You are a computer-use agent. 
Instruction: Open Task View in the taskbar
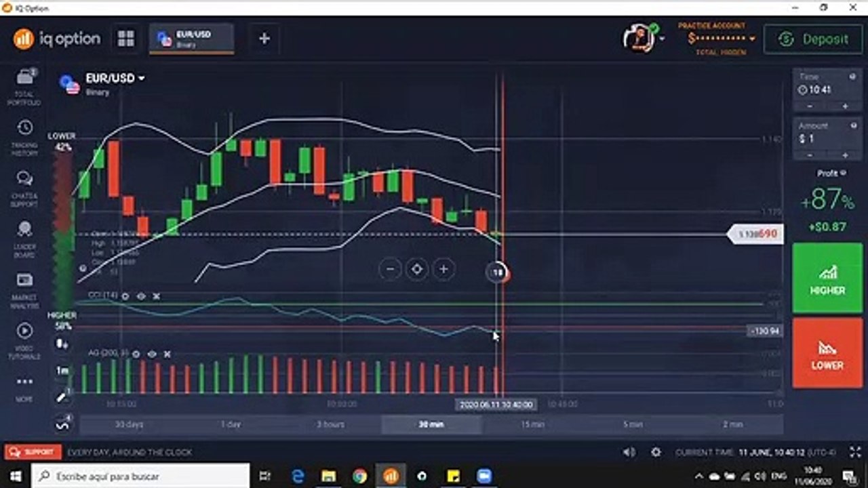[x=265, y=476]
